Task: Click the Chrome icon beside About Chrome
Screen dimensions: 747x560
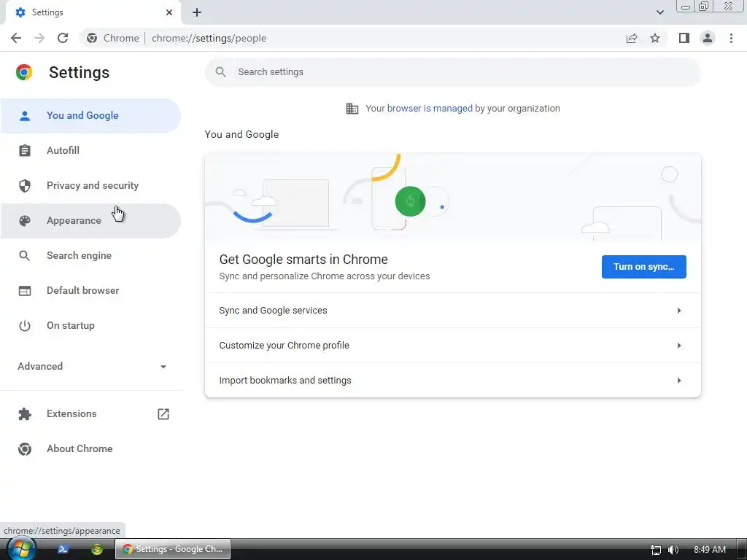Action: tap(24, 449)
